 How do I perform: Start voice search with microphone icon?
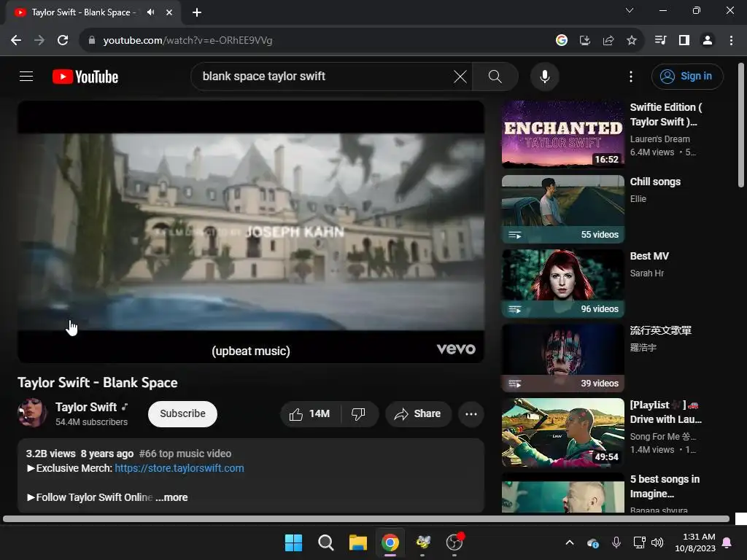click(544, 76)
